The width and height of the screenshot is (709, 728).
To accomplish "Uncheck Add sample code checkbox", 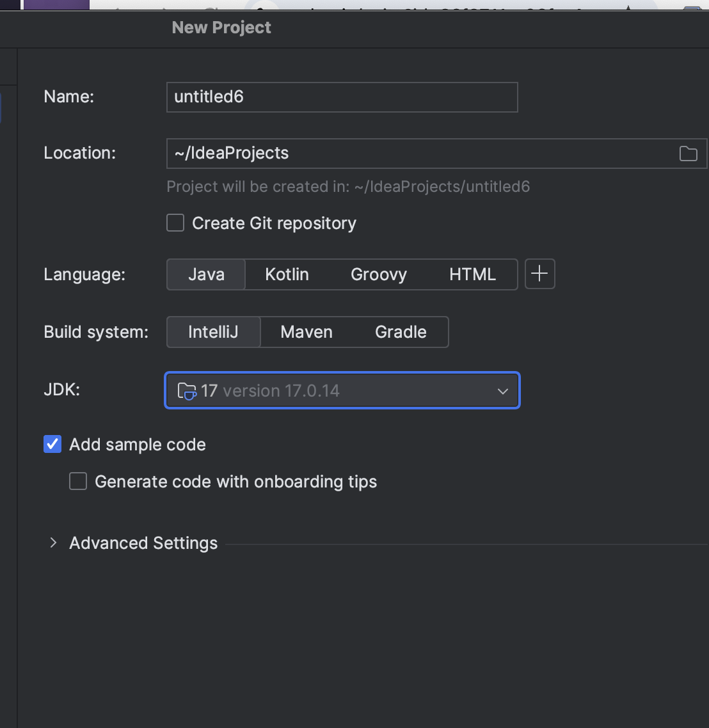I will coord(52,444).
